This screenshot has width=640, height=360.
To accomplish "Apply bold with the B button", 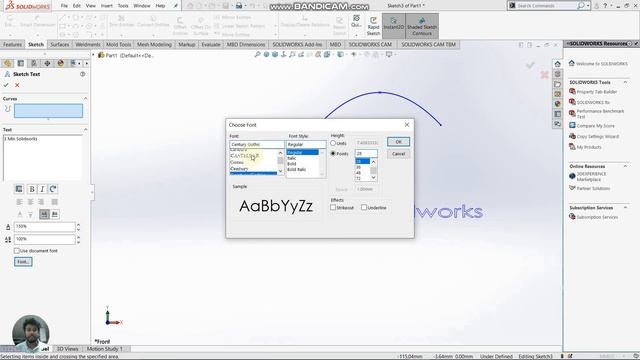I will 32,189.
